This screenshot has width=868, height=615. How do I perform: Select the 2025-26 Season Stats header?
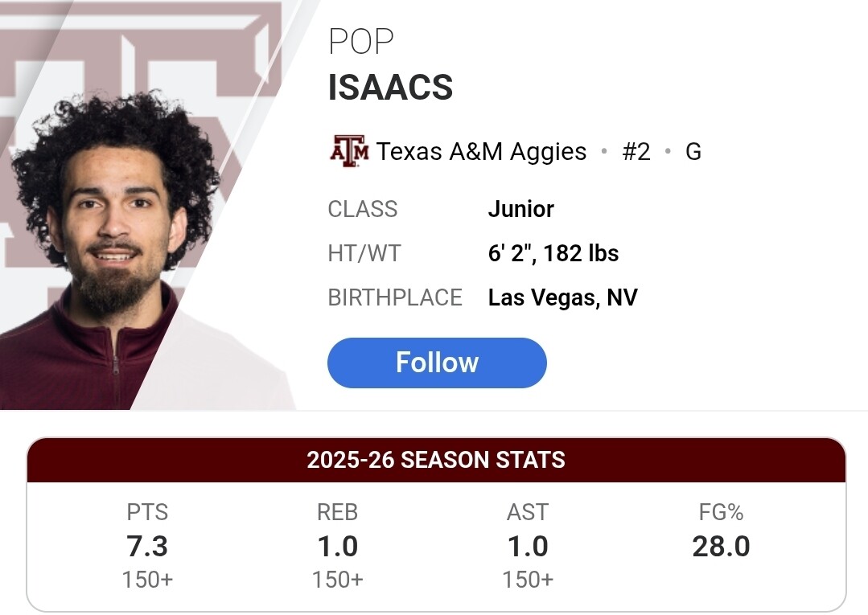(436, 460)
